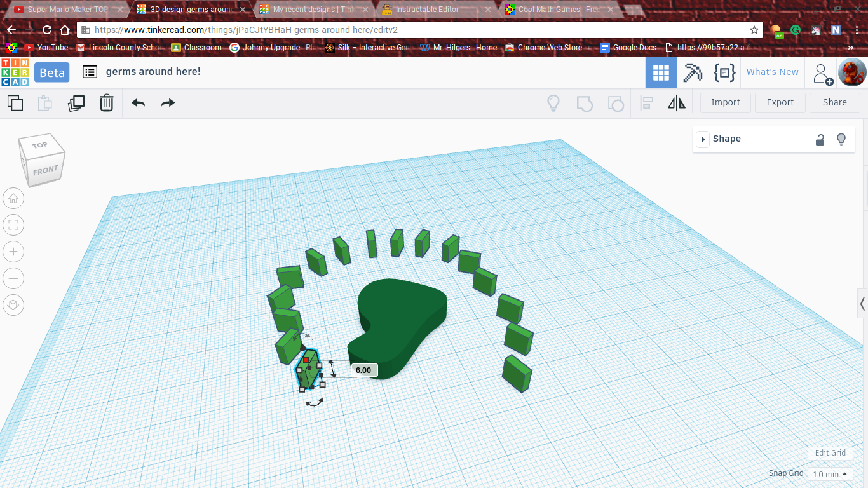This screenshot has width=868, height=488.
Task: Click the Home view icon
Action: [13, 199]
